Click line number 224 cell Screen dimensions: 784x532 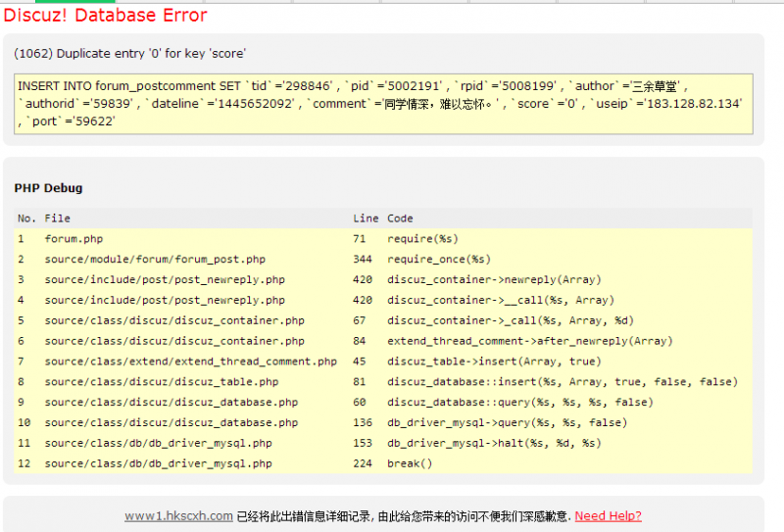click(363, 463)
